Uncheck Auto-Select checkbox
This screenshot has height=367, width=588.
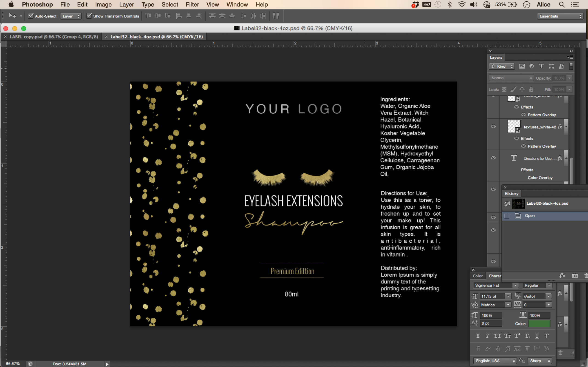coord(31,16)
